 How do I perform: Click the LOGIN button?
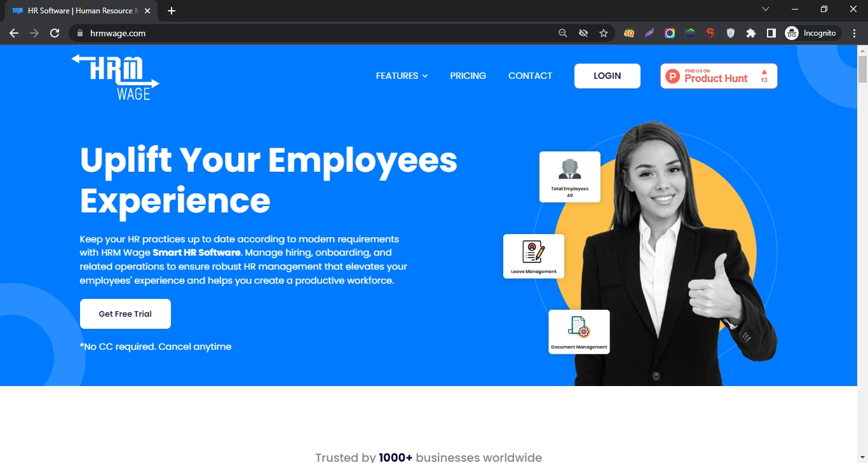607,76
